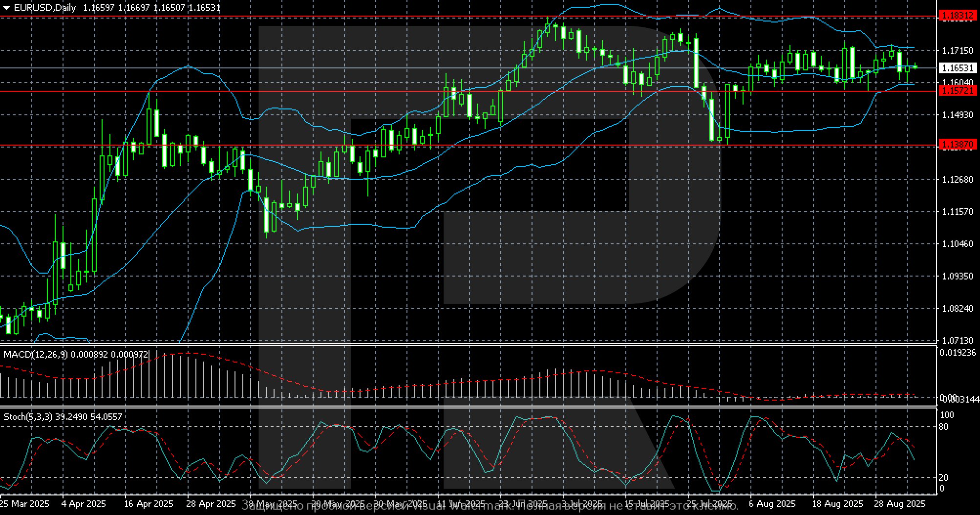Click the triangle arrow beside EURUSD,Daily
This screenshot has height=515, width=980.
6,8
